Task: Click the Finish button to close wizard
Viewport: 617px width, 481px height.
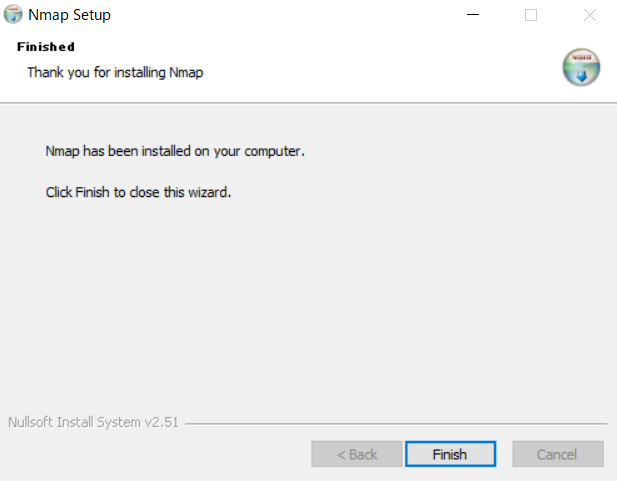Action: click(x=450, y=454)
